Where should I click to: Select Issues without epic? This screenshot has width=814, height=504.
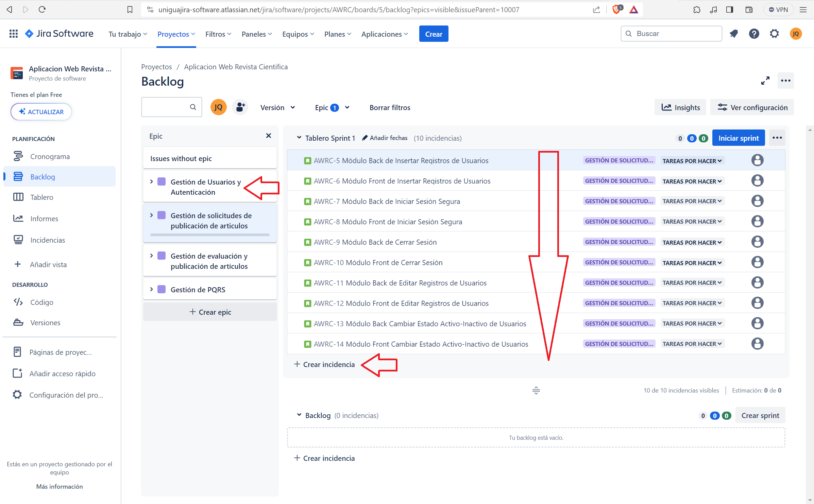point(210,158)
